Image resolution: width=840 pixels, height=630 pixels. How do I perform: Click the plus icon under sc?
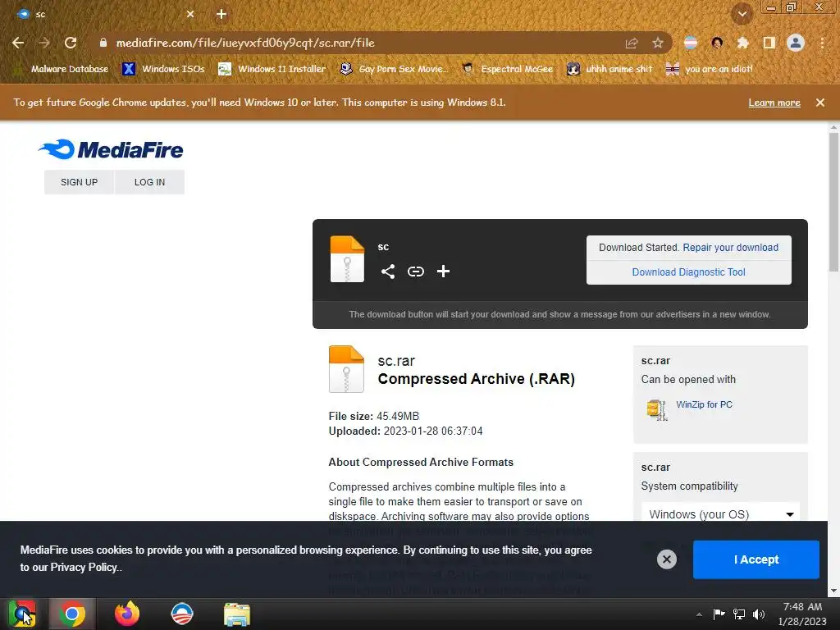pos(443,272)
